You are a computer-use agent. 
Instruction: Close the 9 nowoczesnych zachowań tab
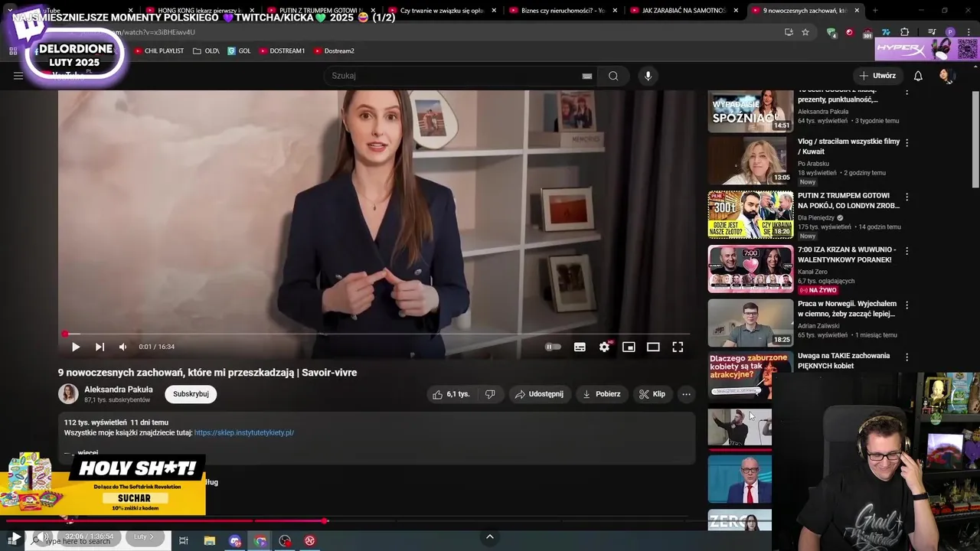coord(857,11)
